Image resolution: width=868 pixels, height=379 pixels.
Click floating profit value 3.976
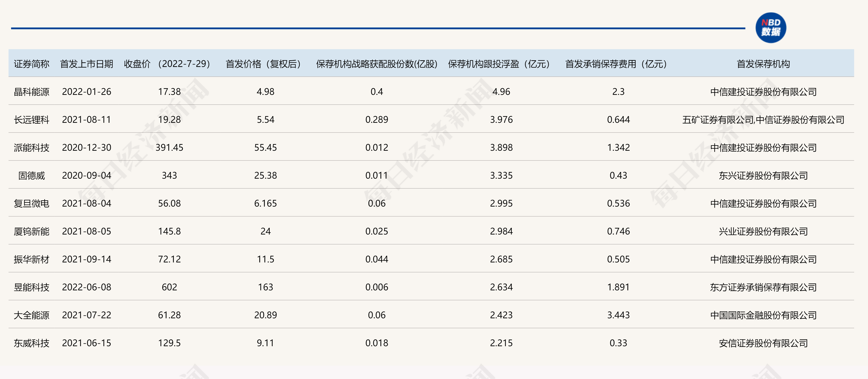click(501, 120)
